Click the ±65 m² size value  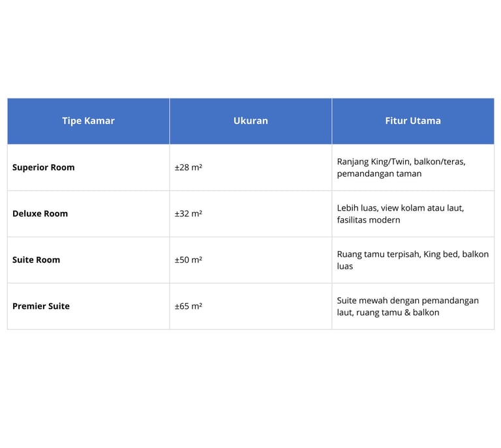point(189,306)
